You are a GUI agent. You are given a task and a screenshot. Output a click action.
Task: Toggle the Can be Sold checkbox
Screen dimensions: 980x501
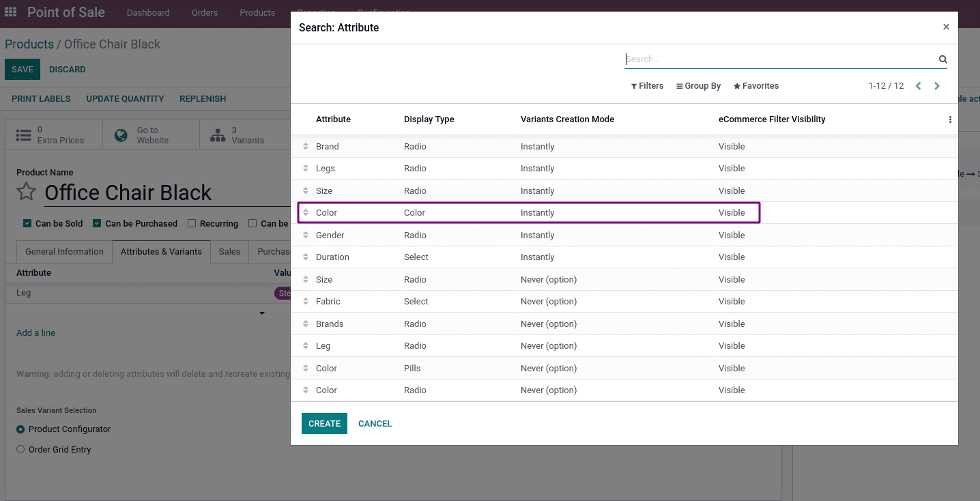(27, 223)
